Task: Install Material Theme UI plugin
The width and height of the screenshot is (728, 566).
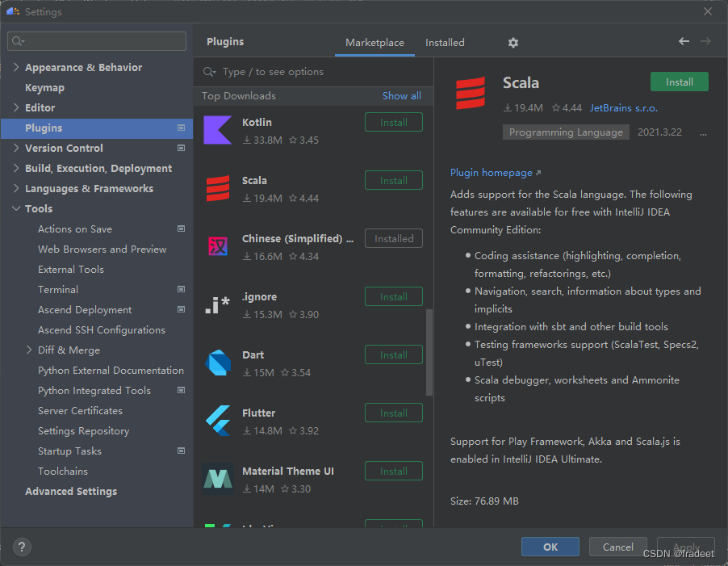Action: point(394,471)
